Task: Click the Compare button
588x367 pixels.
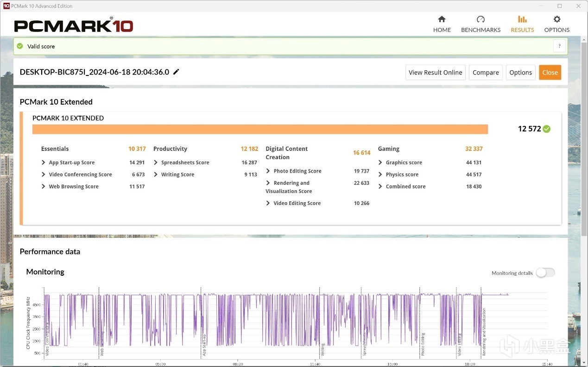Action: [486, 72]
